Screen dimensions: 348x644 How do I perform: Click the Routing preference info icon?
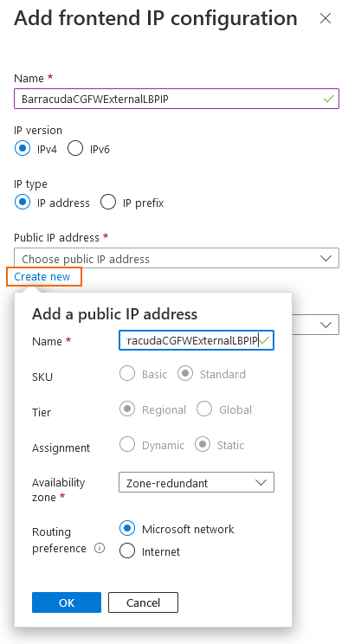point(100,548)
